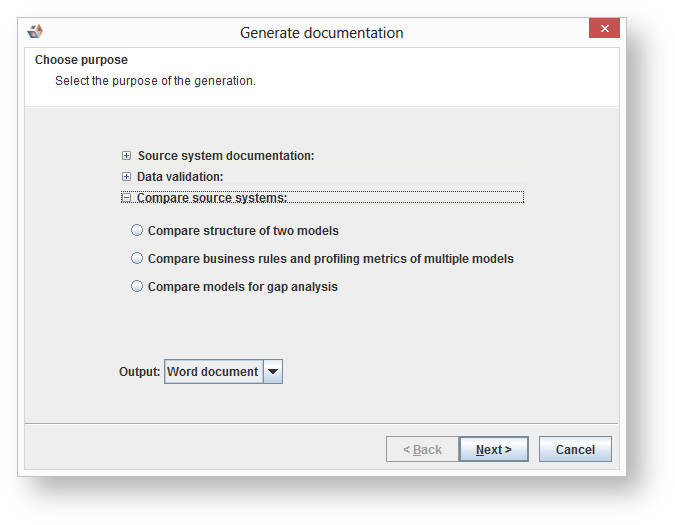Expand the Data validation section

(x=126, y=177)
